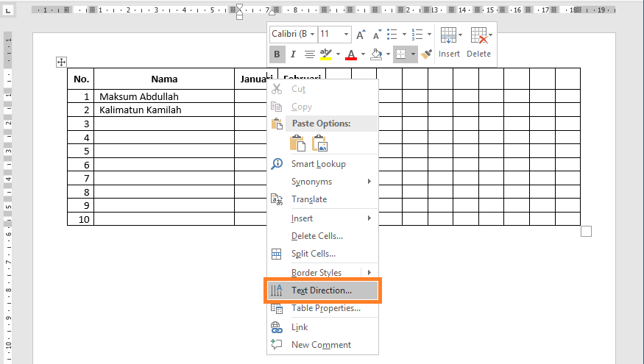Open shading color dropdown arrow
The width and height of the screenshot is (644, 364).
coord(388,54)
